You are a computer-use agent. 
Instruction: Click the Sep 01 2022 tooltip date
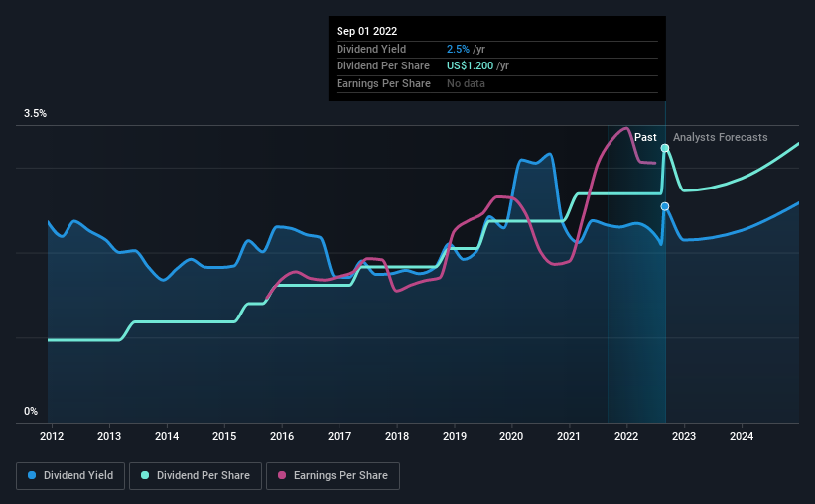click(x=366, y=31)
